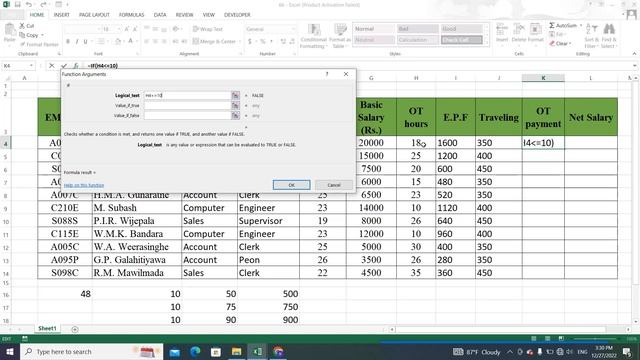Viewport: 640px width, 360px height.
Task: Open the AutoSum dropdown
Action: (x=581, y=25)
